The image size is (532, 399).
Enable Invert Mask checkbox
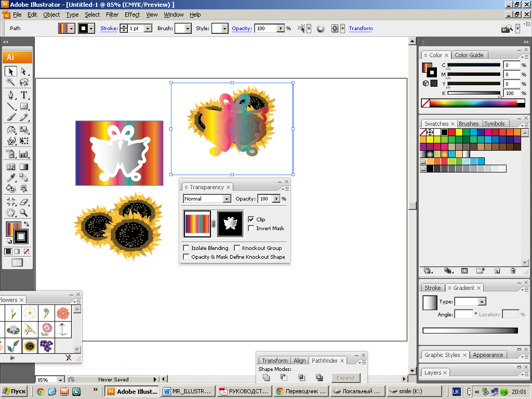pos(251,228)
